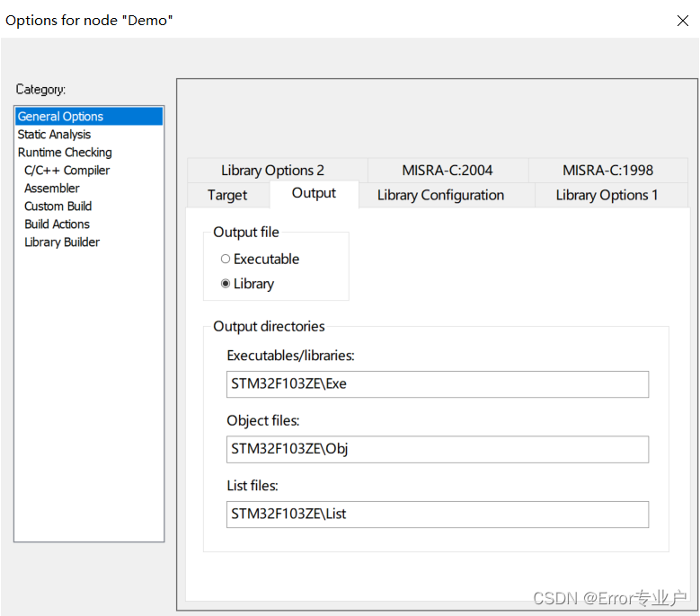Image resolution: width=700 pixels, height=616 pixels.
Task: Select General Options category
Action: click(x=89, y=117)
